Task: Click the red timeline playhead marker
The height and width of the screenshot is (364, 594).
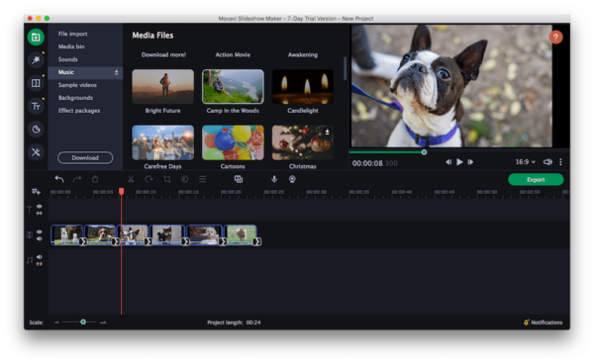Action: [121, 192]
